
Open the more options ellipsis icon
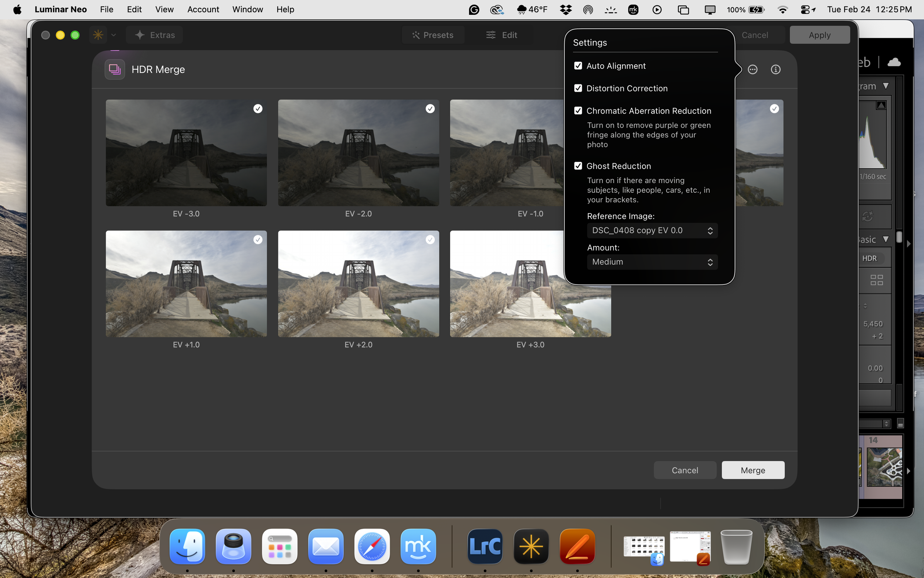pyautogui.click(x=752, y=70)
